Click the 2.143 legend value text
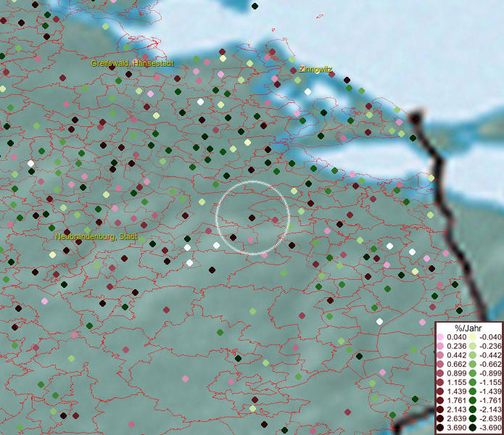Screen dimensions: 504x435 coord(456,410)
